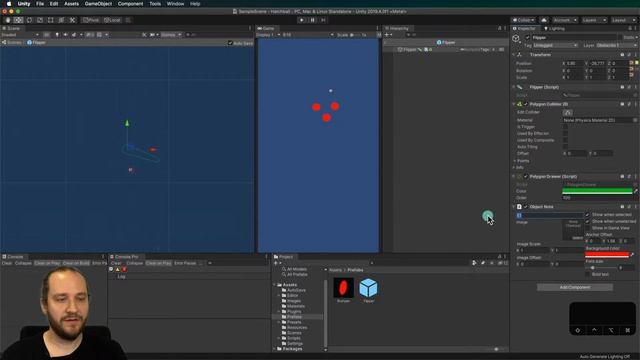Open Collab dropdown in top toolbar
Screen dimensions: 640x360
[523, 20]
